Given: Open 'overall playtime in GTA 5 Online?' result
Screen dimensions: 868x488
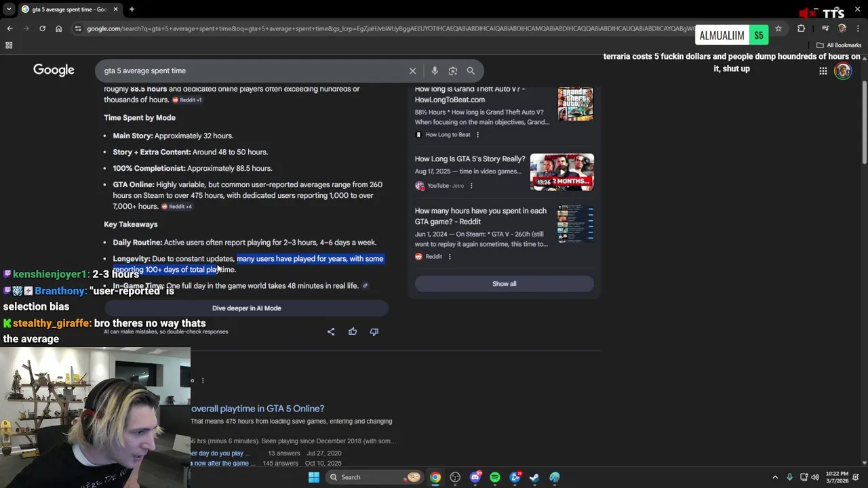Looking at the screenshot, I should click(x=258, y=409).
